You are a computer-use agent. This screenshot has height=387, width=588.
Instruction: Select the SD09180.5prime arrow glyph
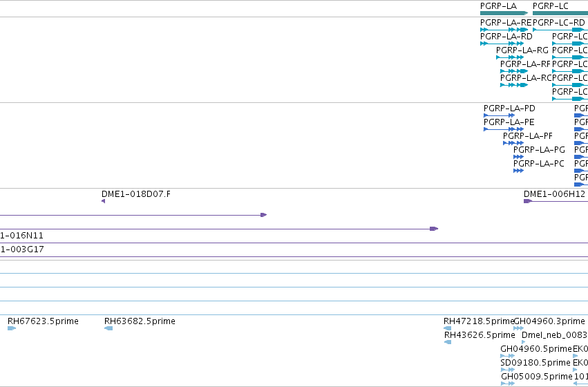(x=508, y=370)
